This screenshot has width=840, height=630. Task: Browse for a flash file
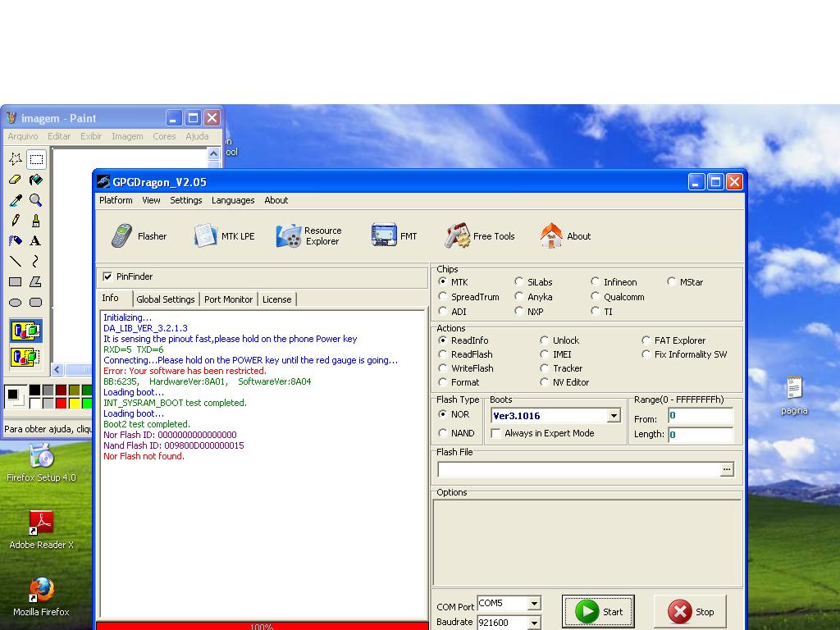(727, 469)
